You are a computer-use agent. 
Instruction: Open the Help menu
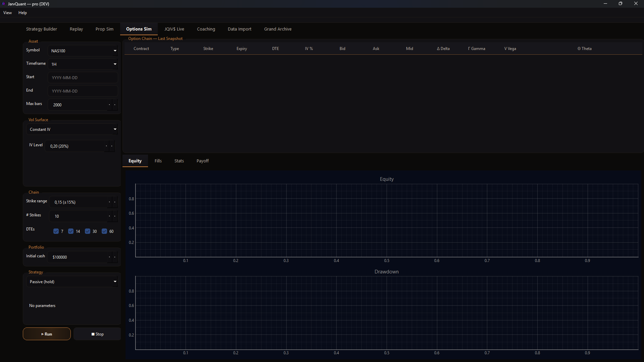coord(22,13)
